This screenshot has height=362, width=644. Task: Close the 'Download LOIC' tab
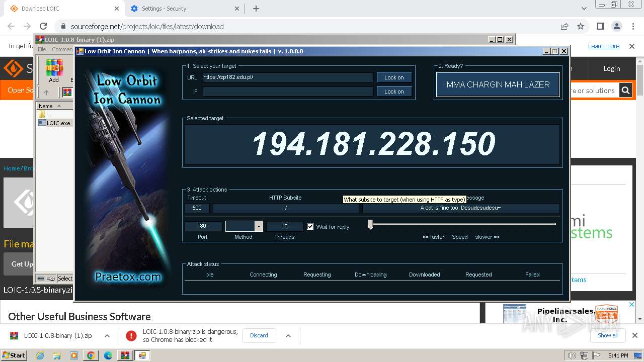[117, 9]
